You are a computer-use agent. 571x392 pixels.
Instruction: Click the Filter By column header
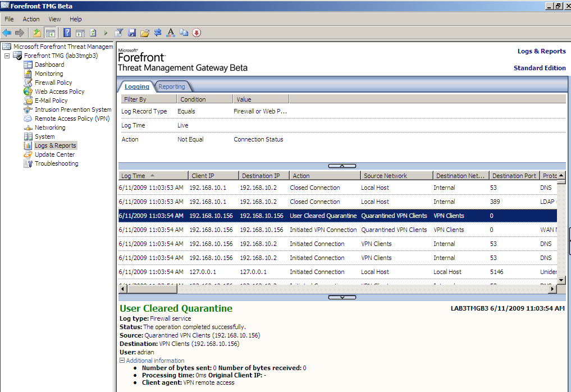[149, 99]
